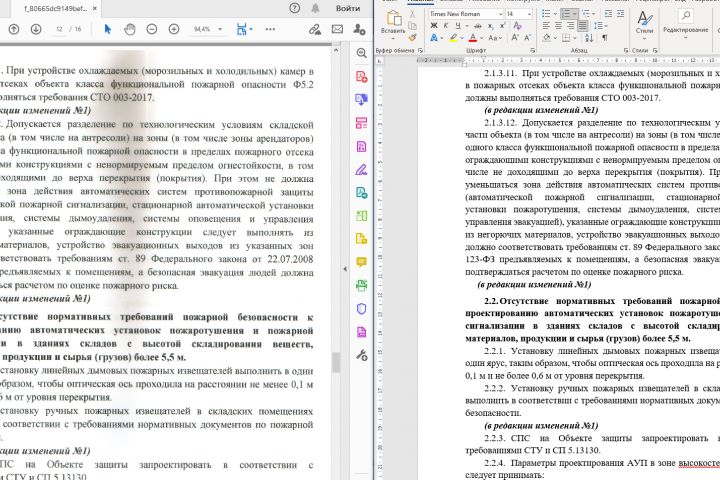Expand the numbering list dropdown
Screen dimensions: 720x480
575,14
